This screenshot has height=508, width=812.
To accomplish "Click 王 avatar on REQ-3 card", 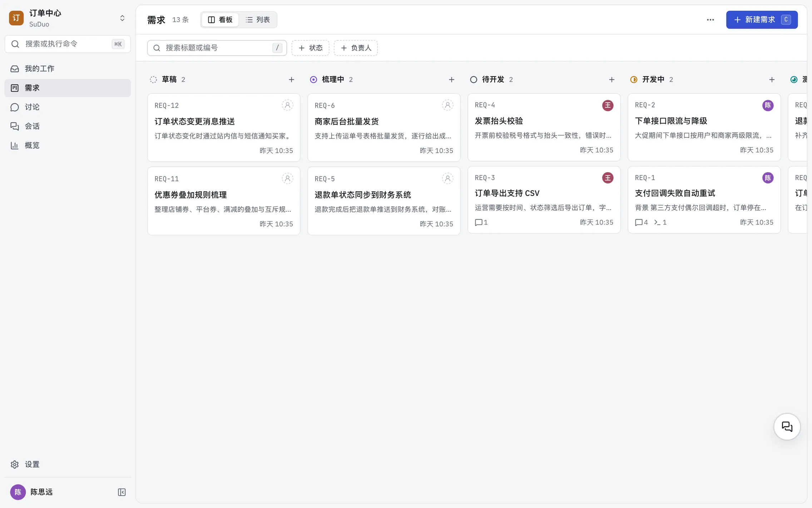I will (x=608, y=178).
